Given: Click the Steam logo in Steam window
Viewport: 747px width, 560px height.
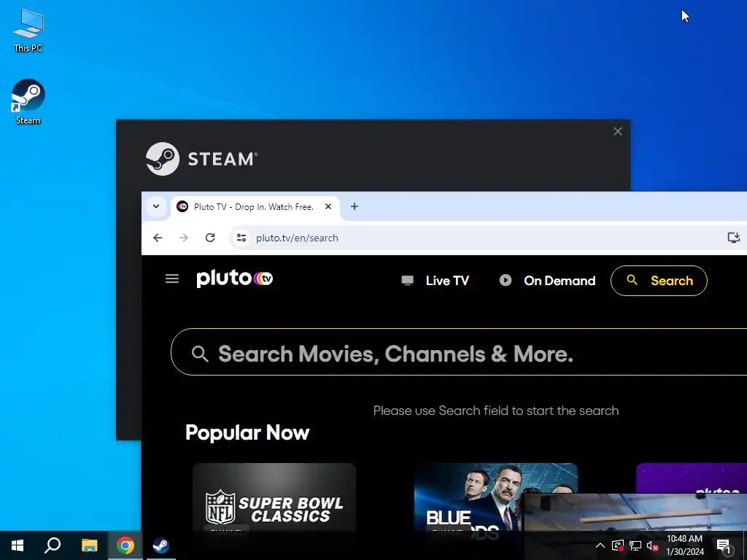Looking at the screenshot, I should tap(201, 159).
